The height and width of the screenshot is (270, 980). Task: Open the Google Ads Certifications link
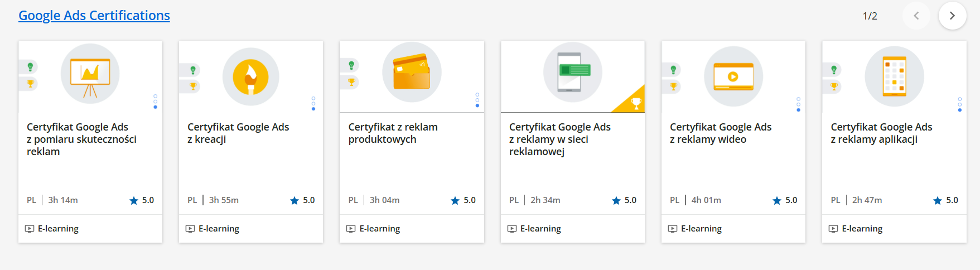point(94,16)
